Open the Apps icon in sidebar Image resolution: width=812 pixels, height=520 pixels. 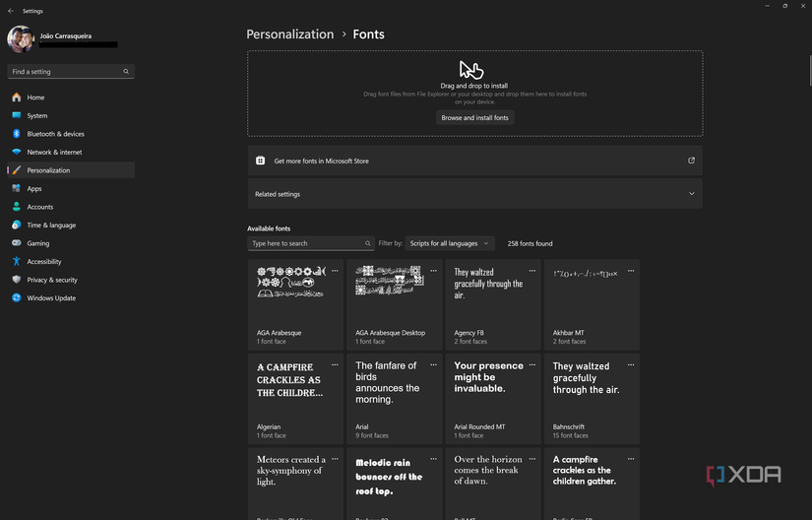tap(17, 188)
